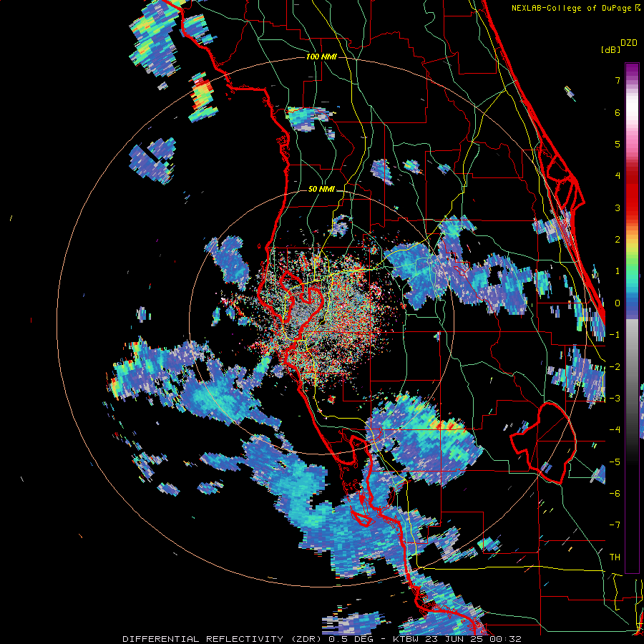Click the [dB] unit label

[610, 50]
